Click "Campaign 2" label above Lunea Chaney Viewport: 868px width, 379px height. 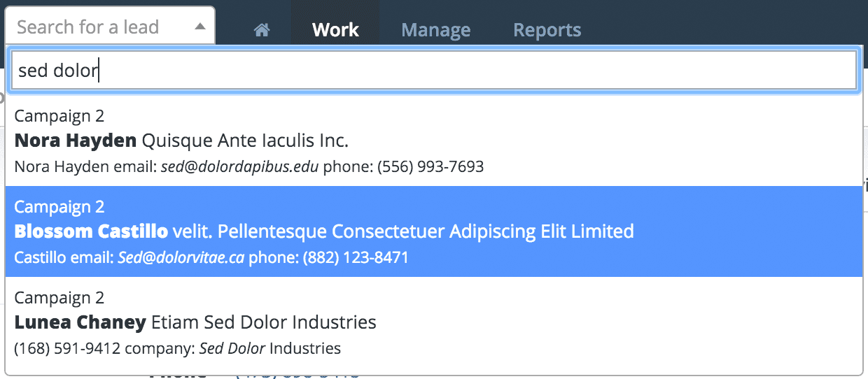tap(59, 298)
